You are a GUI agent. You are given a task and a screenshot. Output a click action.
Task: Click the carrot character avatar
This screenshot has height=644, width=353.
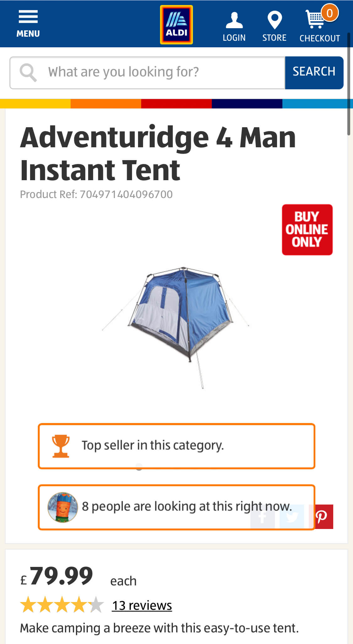pyautogui.click(x=62, y=507)
